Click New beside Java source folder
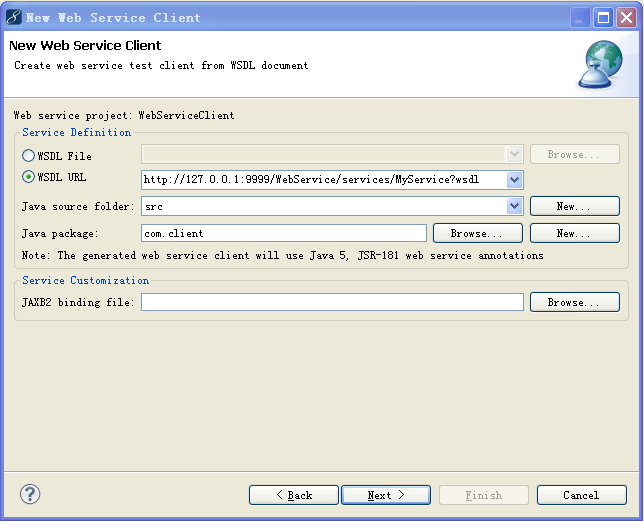 (x=575, y=206)
